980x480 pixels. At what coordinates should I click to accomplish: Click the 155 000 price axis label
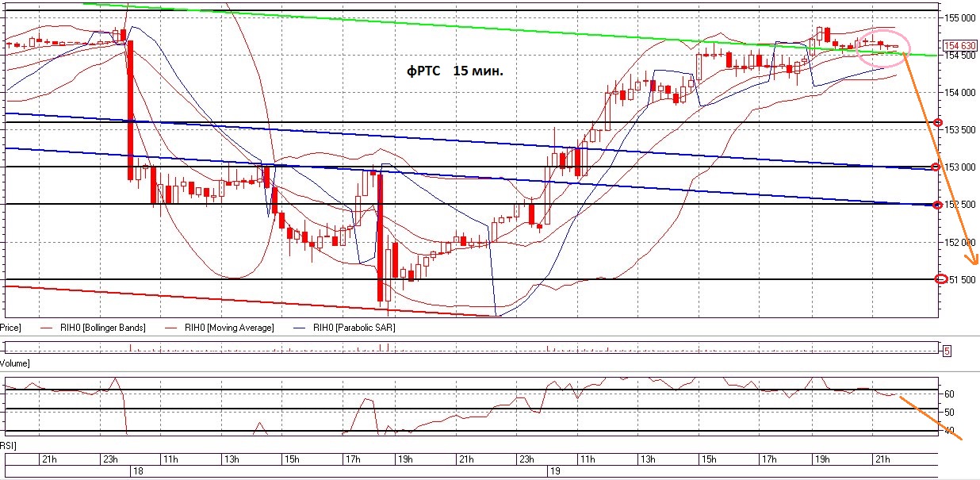click(961, 17)
